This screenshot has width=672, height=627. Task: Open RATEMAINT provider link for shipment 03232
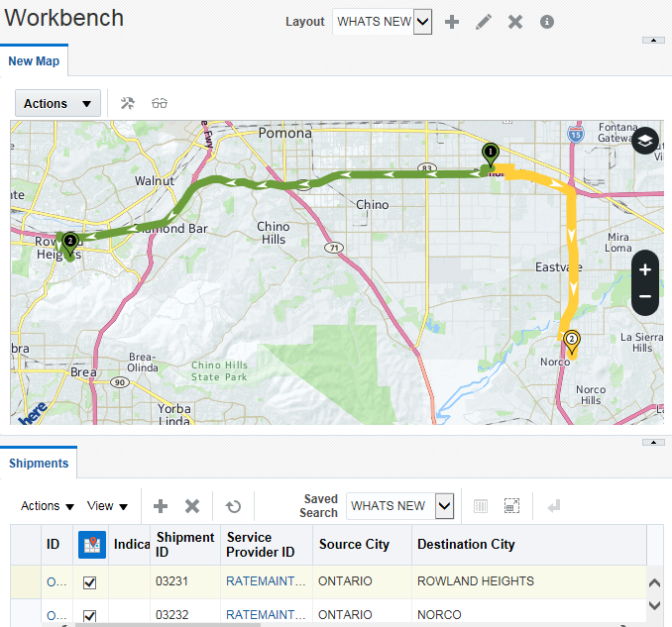[x=266, y=614]
